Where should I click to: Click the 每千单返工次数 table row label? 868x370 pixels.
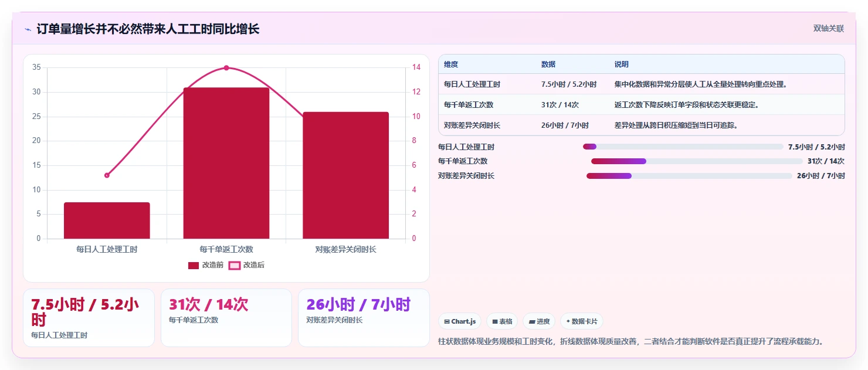[x=469, y=105]
